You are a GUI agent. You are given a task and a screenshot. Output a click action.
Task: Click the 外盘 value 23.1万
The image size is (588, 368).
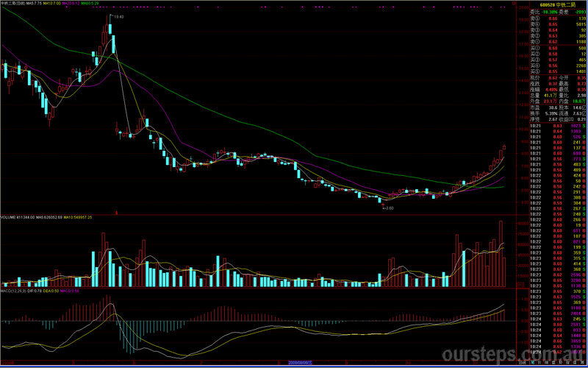pyautogui.click(x=551, y=102)
